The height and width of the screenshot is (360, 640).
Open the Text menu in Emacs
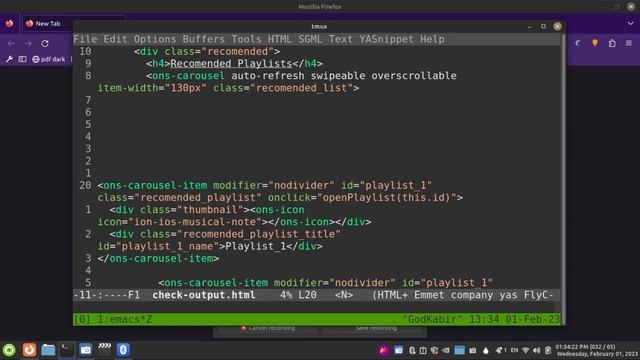[x=340, y=39]
